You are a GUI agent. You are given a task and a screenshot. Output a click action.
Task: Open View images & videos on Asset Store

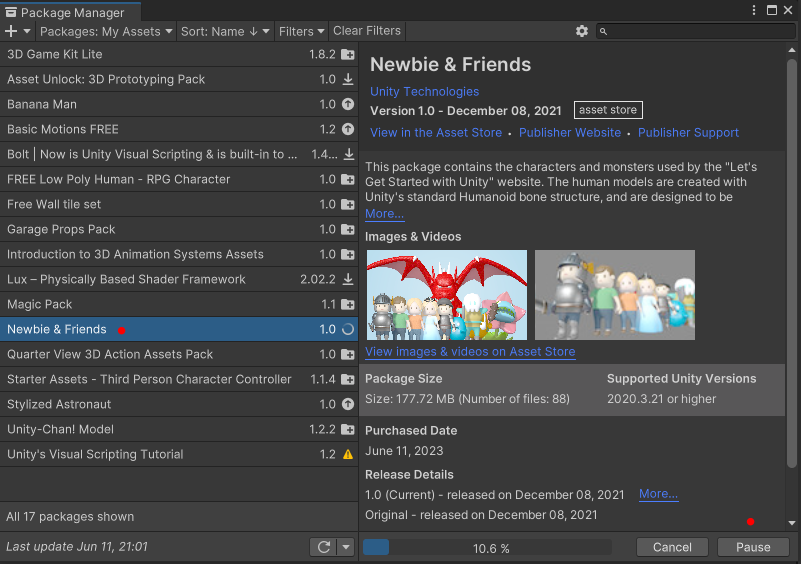pyautogui.click(x=470, y=352)
